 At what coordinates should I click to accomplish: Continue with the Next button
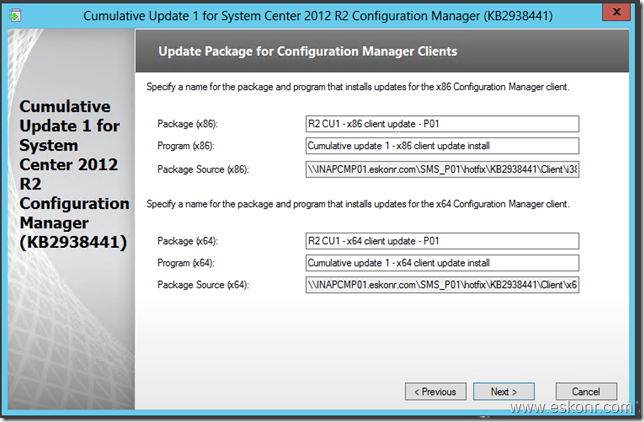point(504,392)
